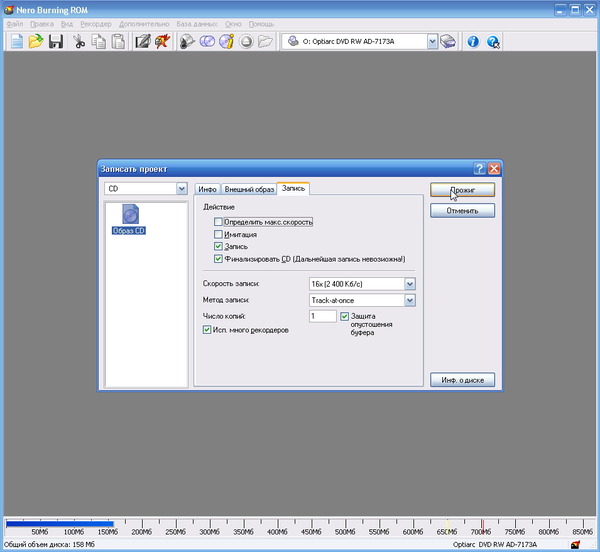Click the burn flame icon in toolbar
This screenshot has width=600, height=552.
(x=163, y=41)
